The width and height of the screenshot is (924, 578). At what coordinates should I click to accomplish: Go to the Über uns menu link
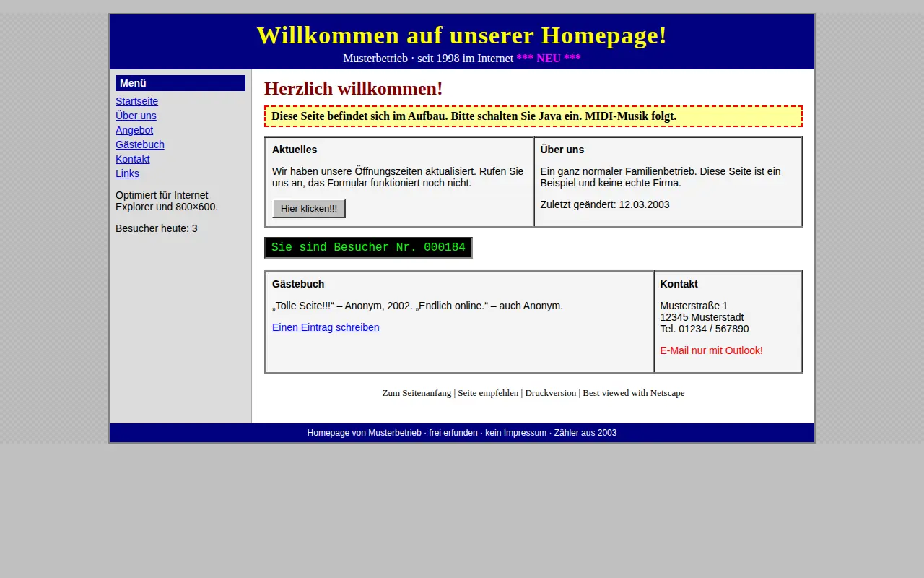136,116
